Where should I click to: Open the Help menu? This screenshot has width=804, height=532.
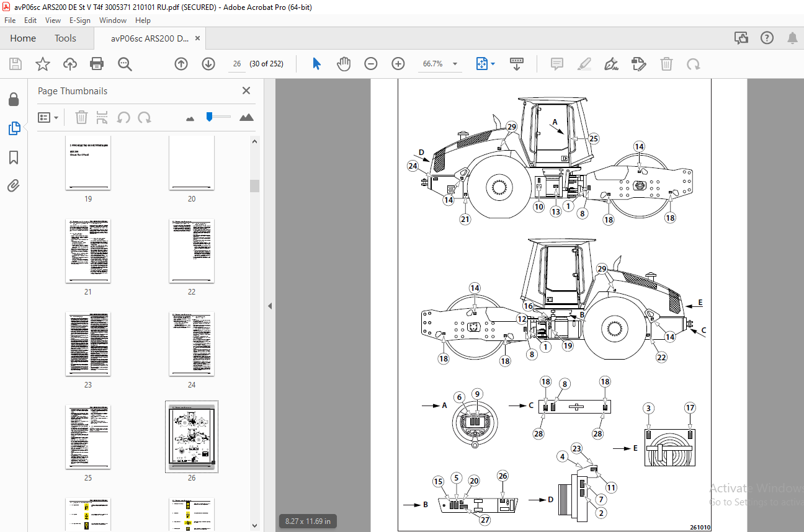[x=143, y=20]
